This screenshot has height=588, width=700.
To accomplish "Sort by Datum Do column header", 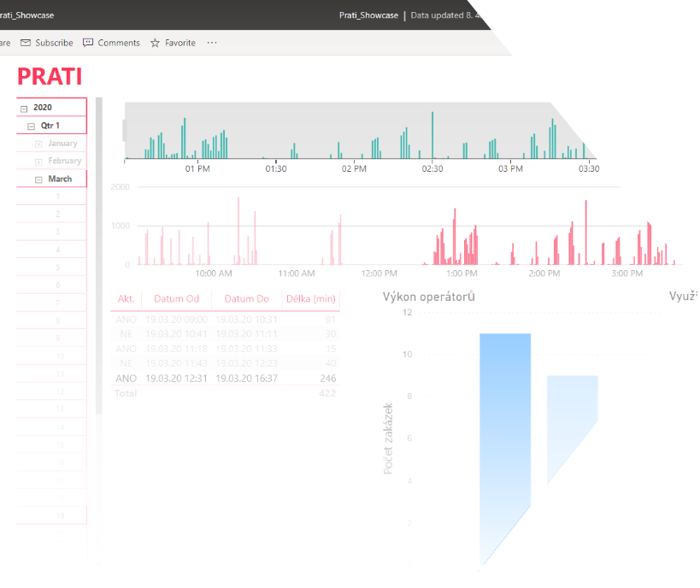I will pos(247,298).
